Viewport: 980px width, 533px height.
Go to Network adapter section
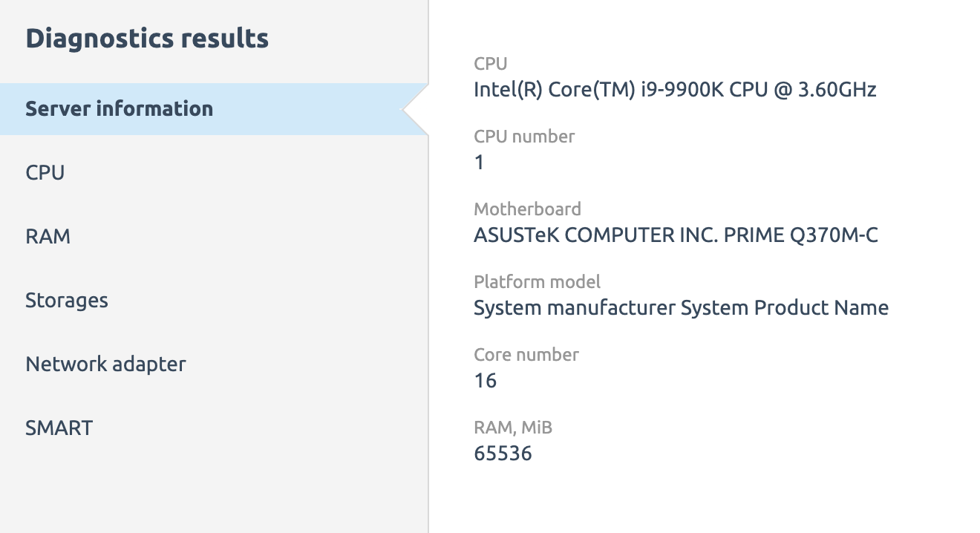coord(214,364)
